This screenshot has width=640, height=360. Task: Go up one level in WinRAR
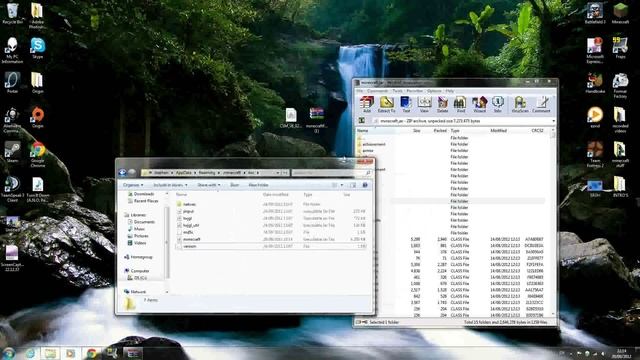click(362, 121)
